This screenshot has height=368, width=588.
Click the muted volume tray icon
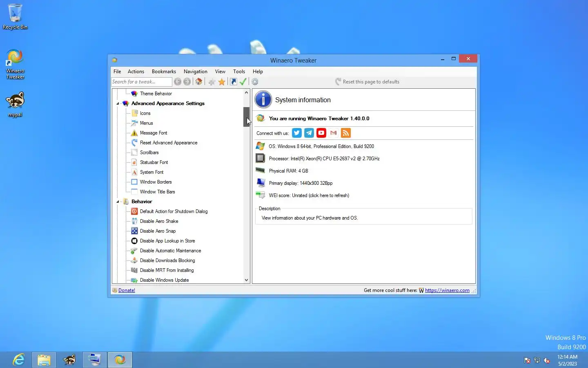pyautogui.click(x=547, y=360)
